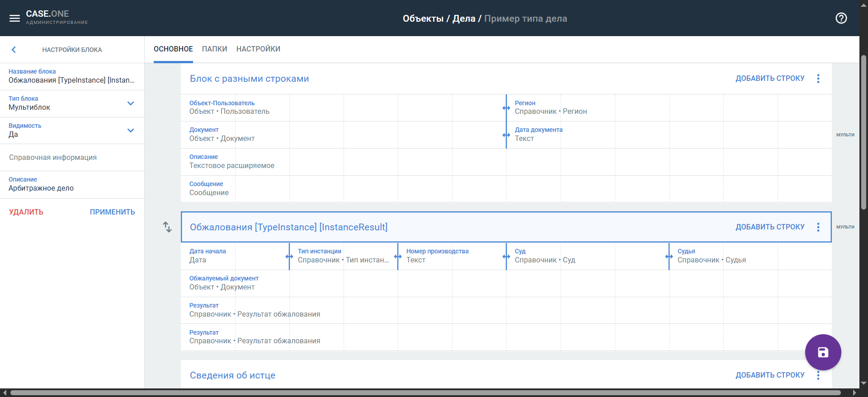Open three-dot menu for Сведения об истце
Viewport: 868px width, 397px height.
point(818,375)
